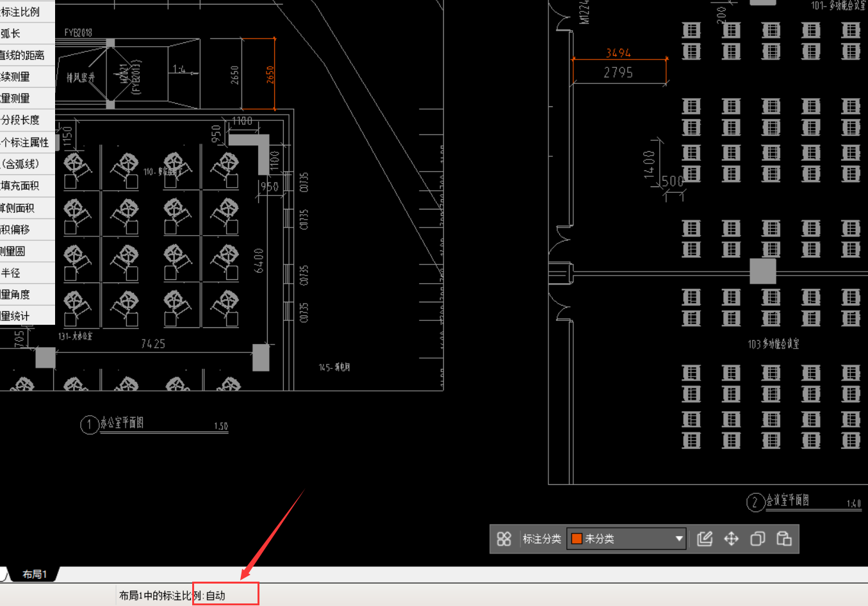Click the orange 3494 dimension annotation

(x=618, y=53)
